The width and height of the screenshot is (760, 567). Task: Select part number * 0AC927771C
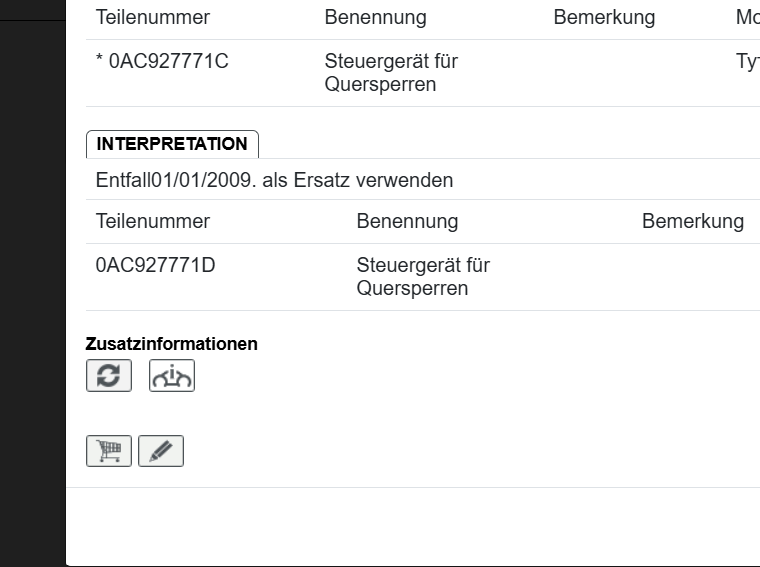click(x=162, y=61)
